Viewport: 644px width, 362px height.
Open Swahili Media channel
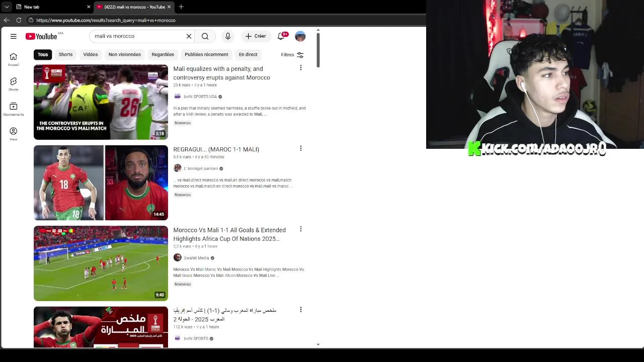pos(196,258)
